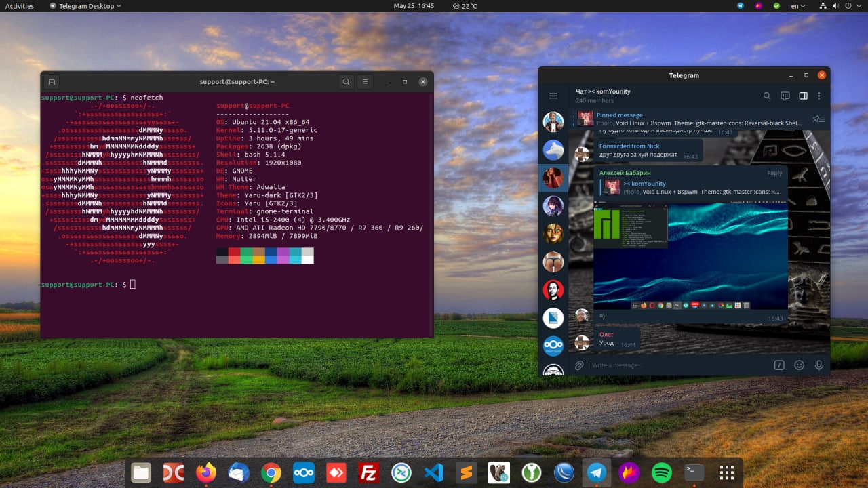This screenshot has width=868, height=488.
Task: Search in the komYounity chat
Action: [x=767, y=96]
